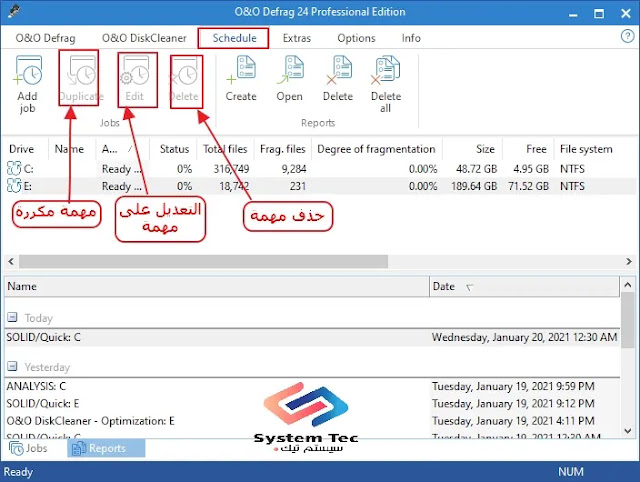The width and height of the screenshot is (640, 482).
Task: Switch to the Schedule tab
Action: pyautogui.click(x=234, y=38)
